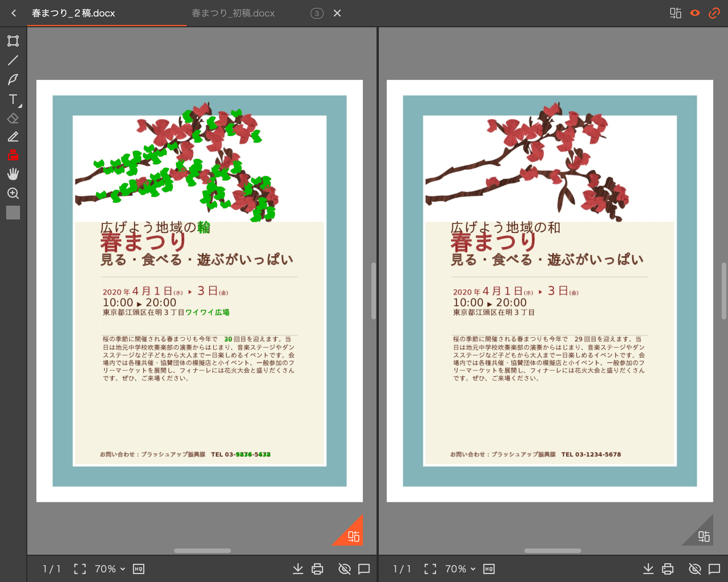Select the eraser tool
The height and width of the screenshot is (582, 728).
pos(13,119)
